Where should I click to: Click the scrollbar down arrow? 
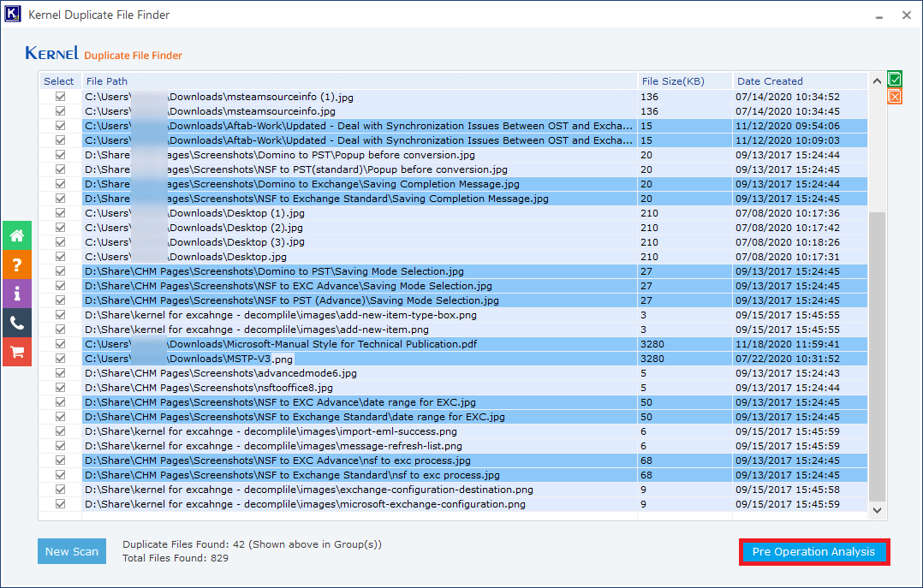[x=877, y=510]
